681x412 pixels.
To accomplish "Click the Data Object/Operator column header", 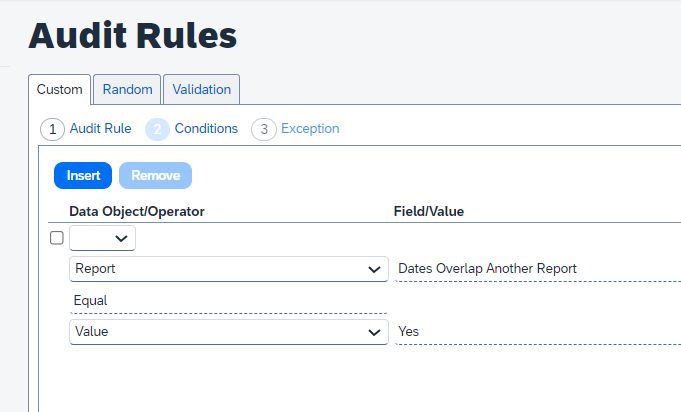I will [136, 211].
